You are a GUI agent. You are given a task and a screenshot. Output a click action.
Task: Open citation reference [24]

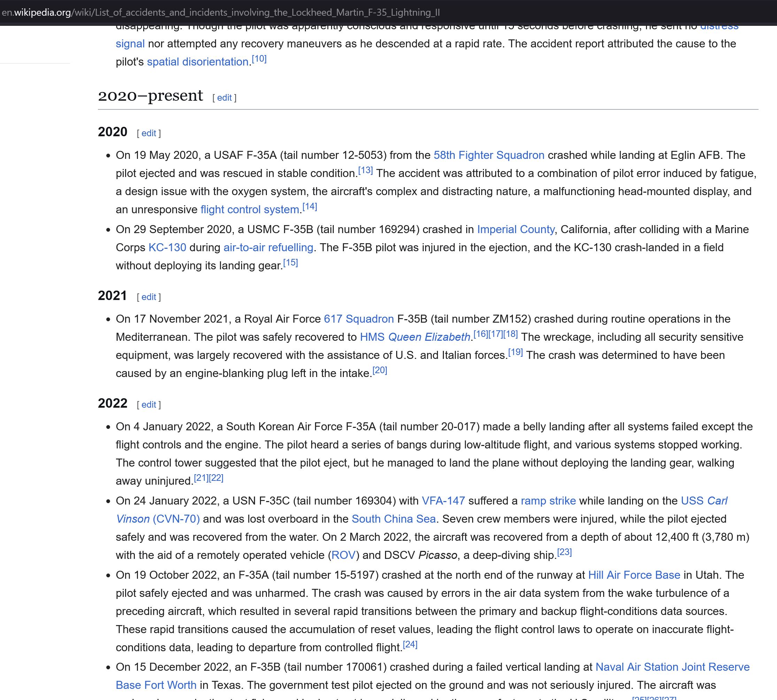click(x=410, y=645)
